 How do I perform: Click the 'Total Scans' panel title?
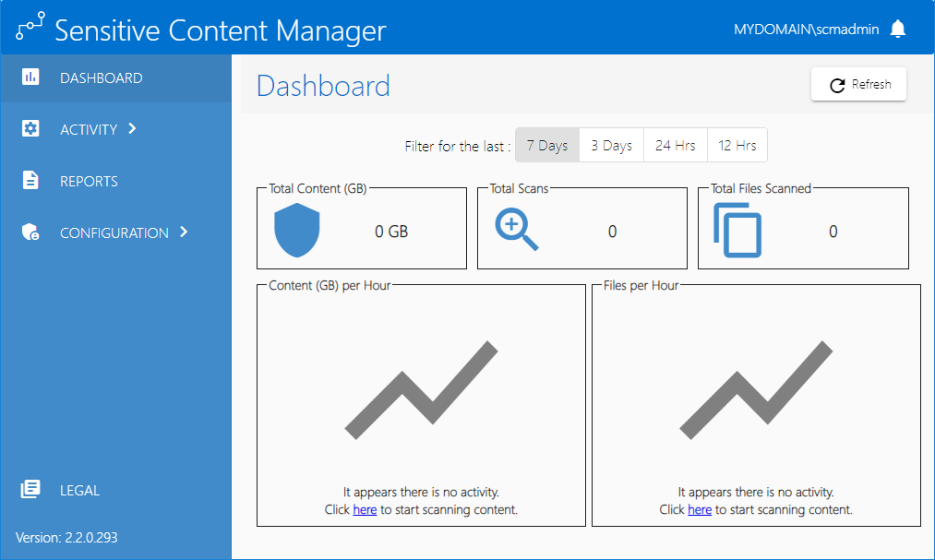tap(519, 189)
